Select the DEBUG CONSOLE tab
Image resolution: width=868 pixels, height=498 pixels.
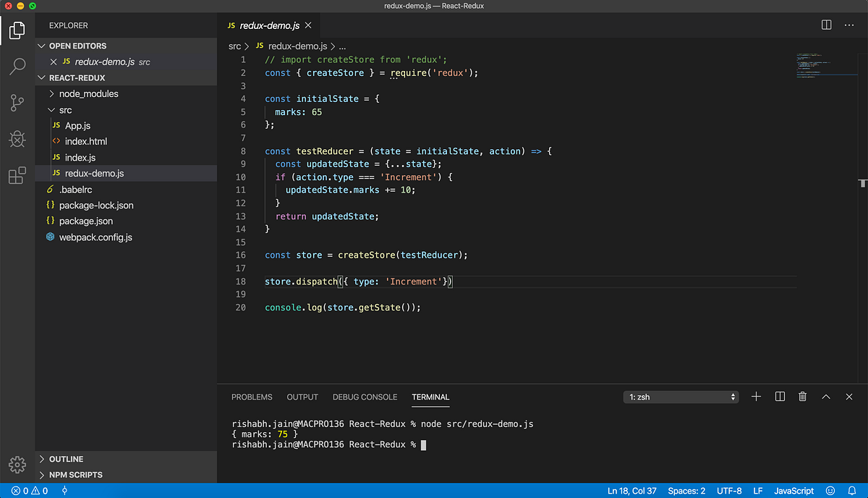coord(365,397)
